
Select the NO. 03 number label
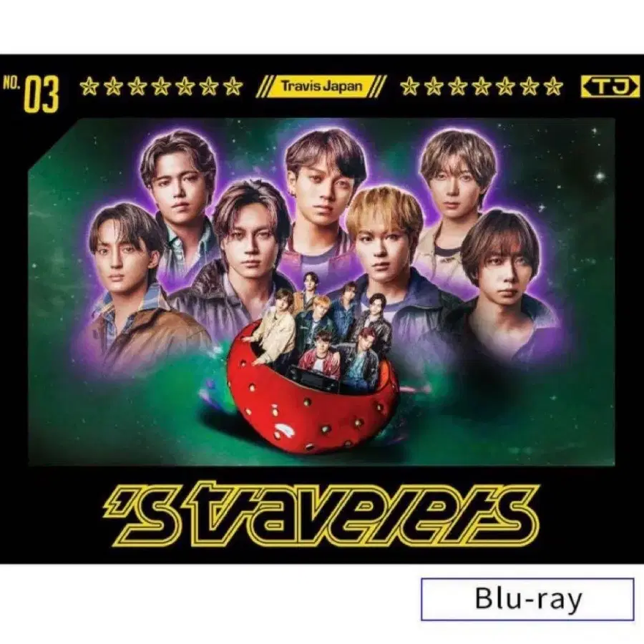[31, 94]
